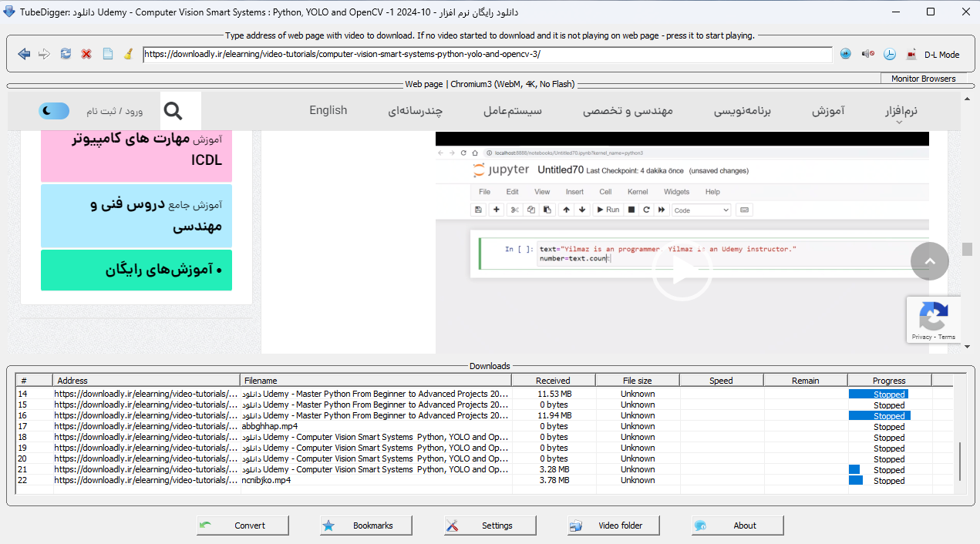
Task: Mute sound using the speaker icon
Action: (x=867, y=54)
